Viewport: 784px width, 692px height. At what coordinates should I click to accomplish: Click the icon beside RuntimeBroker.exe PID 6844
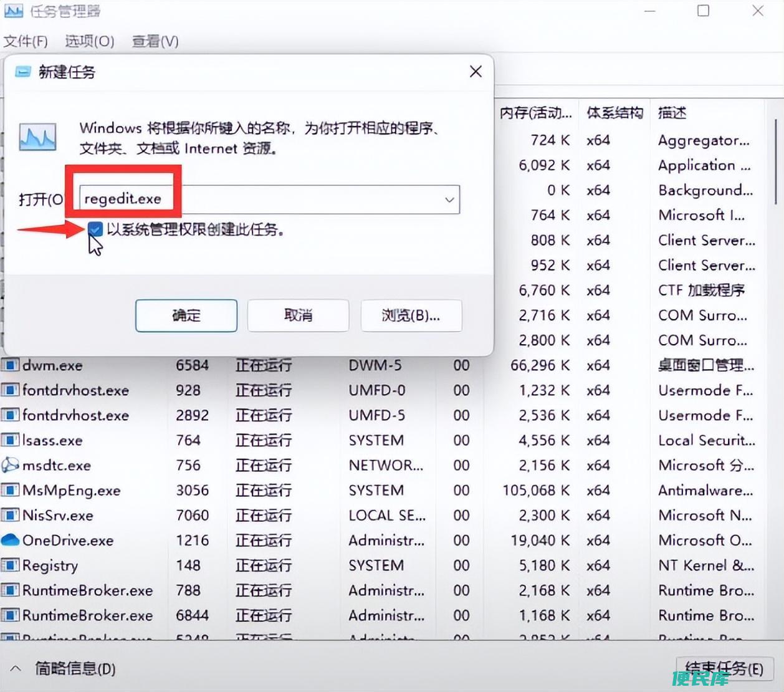tap(10, 615)
